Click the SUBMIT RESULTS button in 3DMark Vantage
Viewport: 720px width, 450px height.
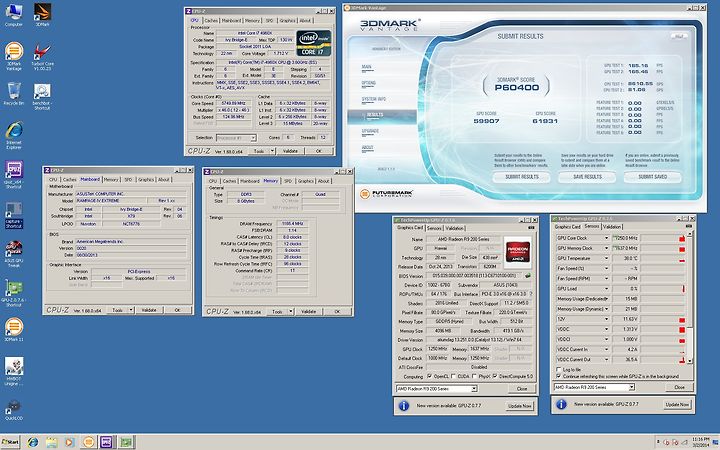pos(522,177)
